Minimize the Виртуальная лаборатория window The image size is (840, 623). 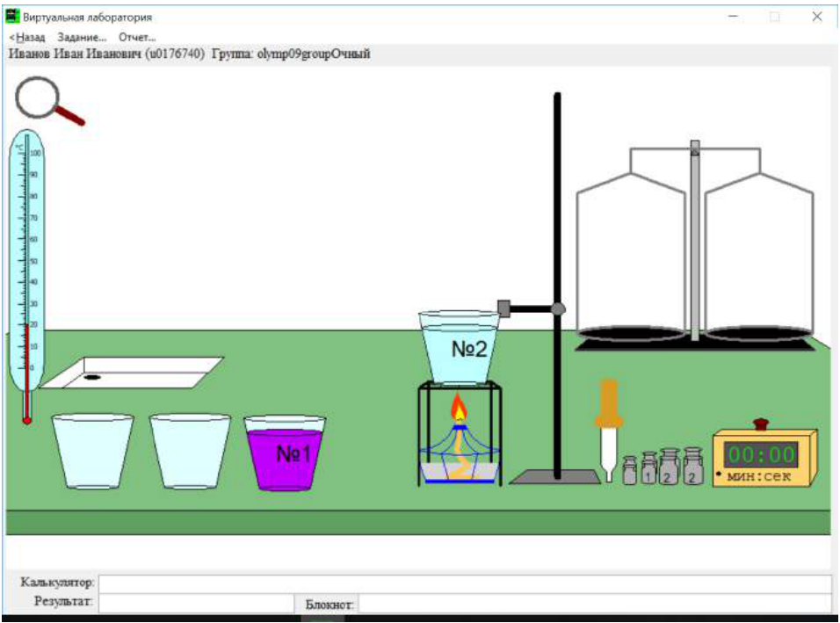pyautogui.click(x=734, y=17)
